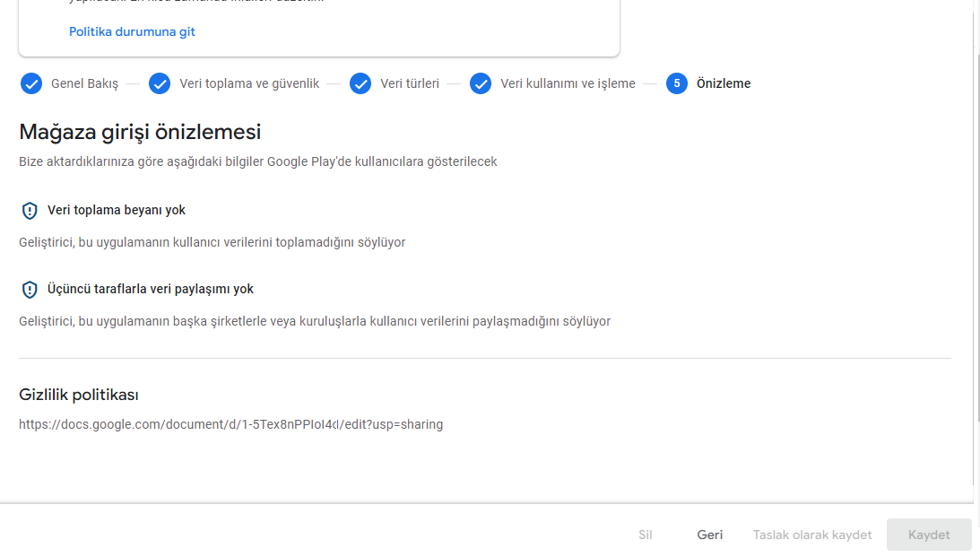Click the Veri toplama beyanı yok heading
This screenshot has width=980, height=557.
pos(117,210)
